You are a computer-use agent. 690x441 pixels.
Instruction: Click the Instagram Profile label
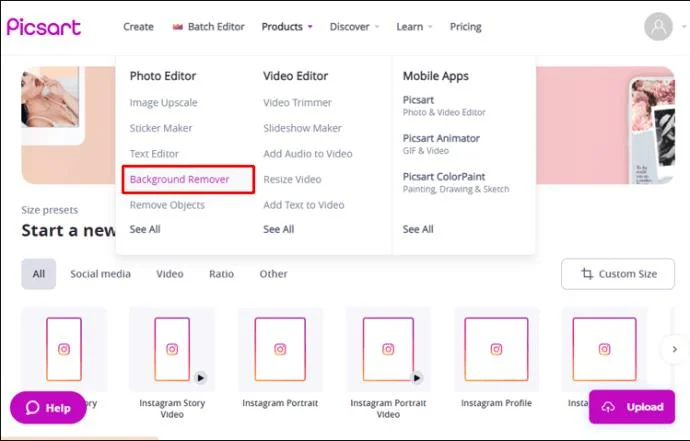pos(496,403)
